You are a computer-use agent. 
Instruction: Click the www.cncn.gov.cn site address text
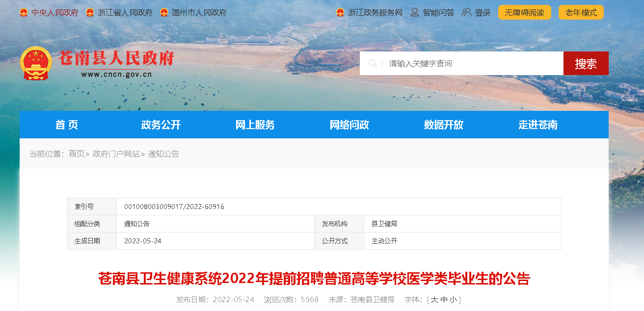116,75
